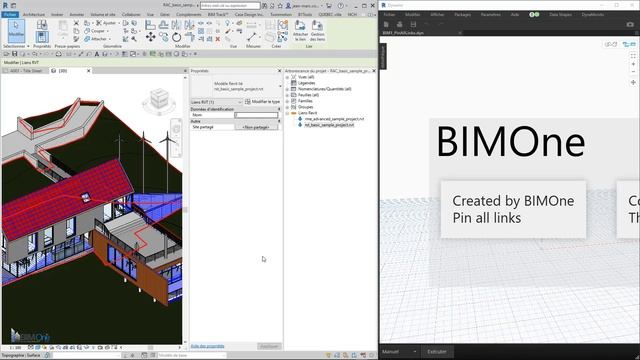Viewport: 640px width, 360px height.
Task: Select the Modifier tool in Revit ribbon
Action: [x=16, y=30]
